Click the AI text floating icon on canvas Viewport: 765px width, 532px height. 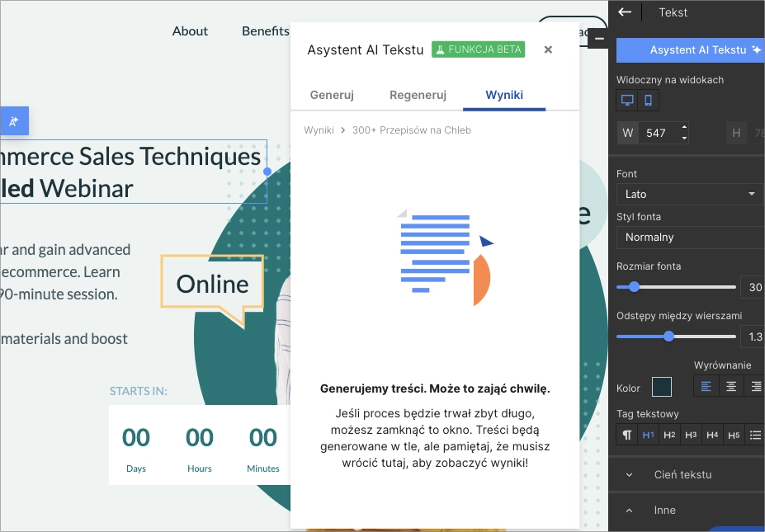(14, 121)
